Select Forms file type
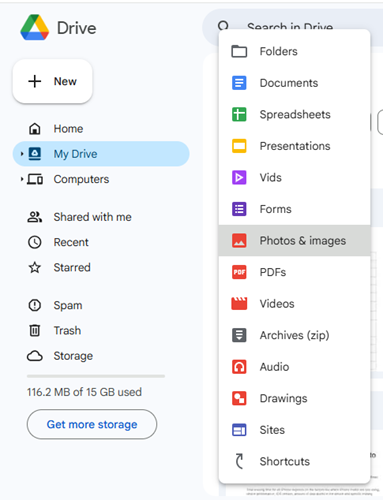Screen dimensions: 383x500 pyautogui.click(x=294, y=209)
